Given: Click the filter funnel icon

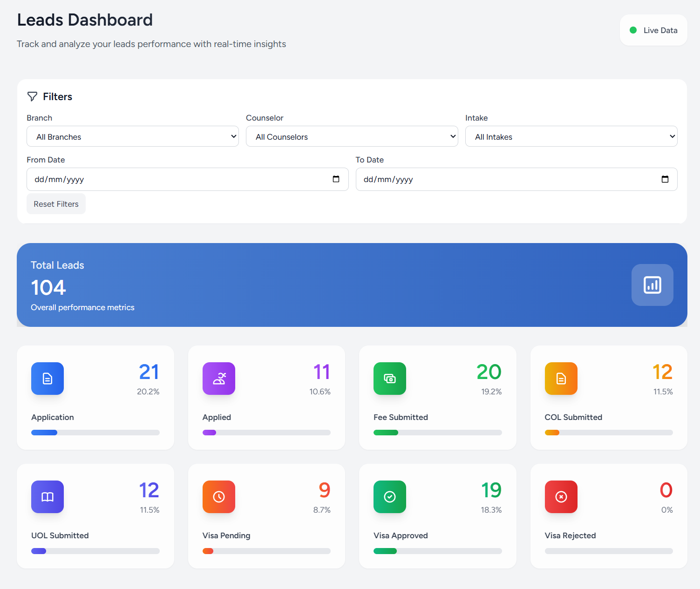Looking at the screenshot, I should tap(32, 96).
